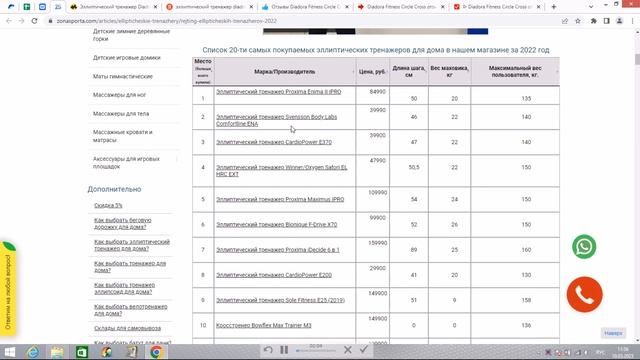
Task: Go forward with the browser forward arrow
Action: coord(22,21)
